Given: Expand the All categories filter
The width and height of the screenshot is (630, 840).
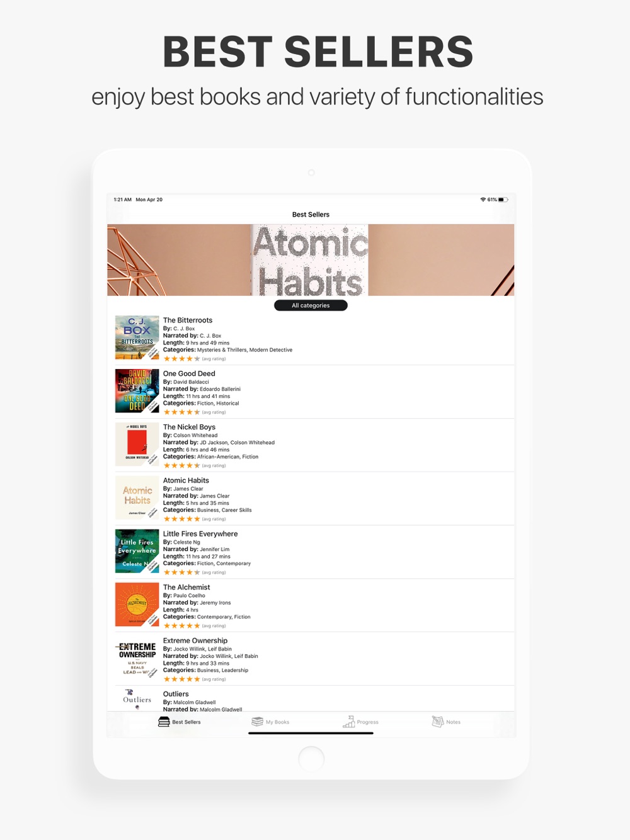Looking at the screenshot, I should 311,305.
